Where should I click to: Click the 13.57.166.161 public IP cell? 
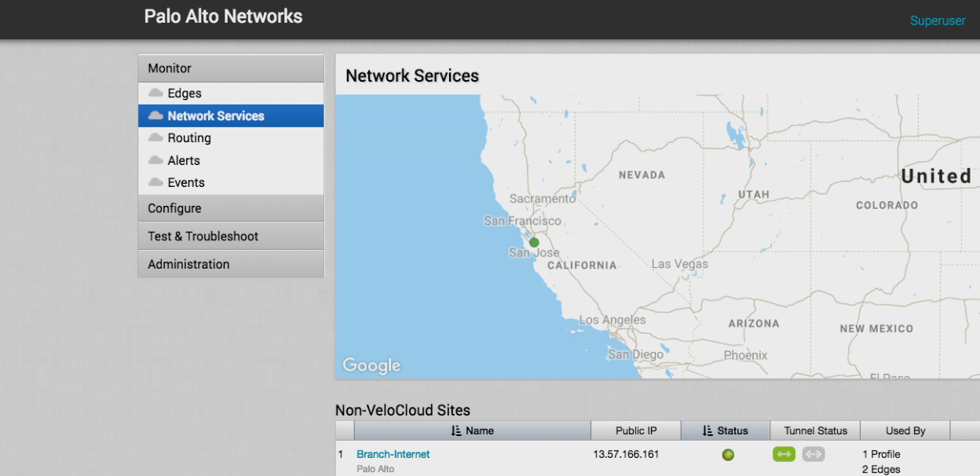[x=627, y=454]
